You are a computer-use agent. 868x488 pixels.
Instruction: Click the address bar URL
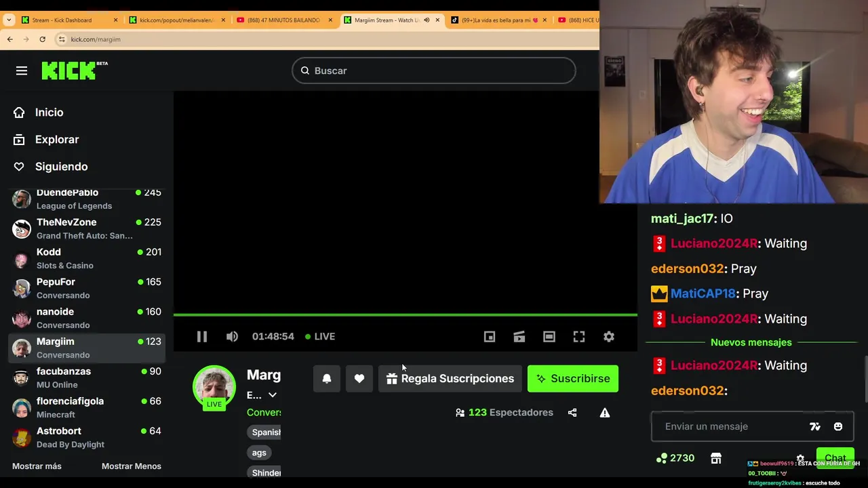(96, 39)
